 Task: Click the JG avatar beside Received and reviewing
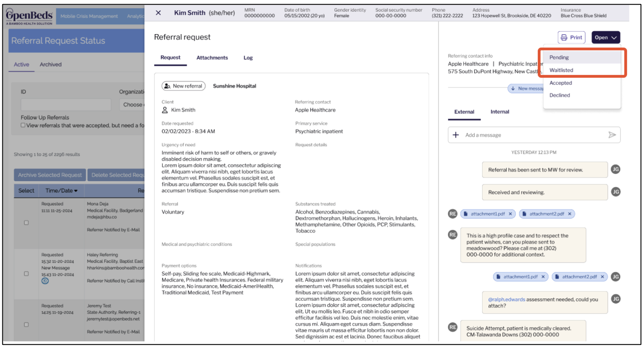pos(616,192)
